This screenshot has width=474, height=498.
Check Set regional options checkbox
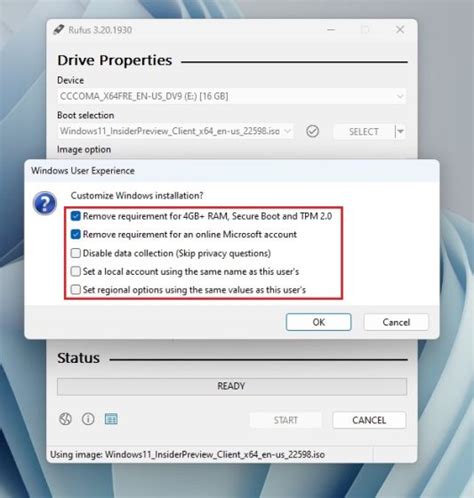pyautogui.click(x=76, y=289)
